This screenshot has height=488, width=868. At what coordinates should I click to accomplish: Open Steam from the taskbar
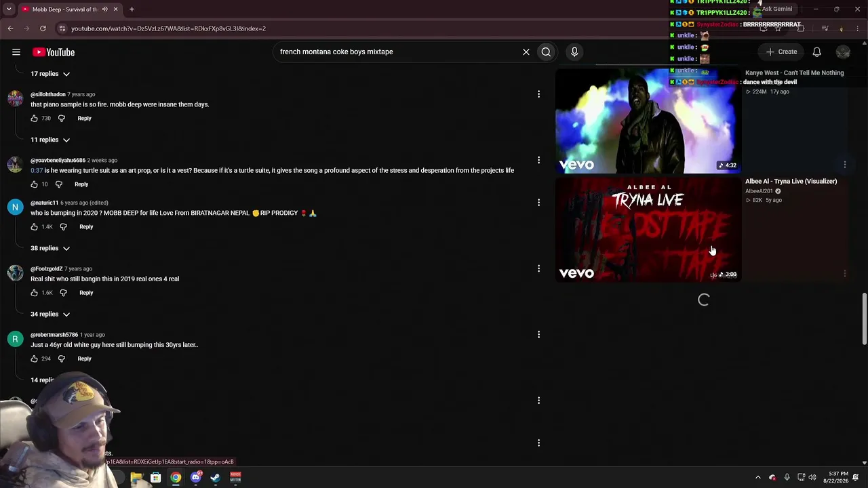point(216,477)
